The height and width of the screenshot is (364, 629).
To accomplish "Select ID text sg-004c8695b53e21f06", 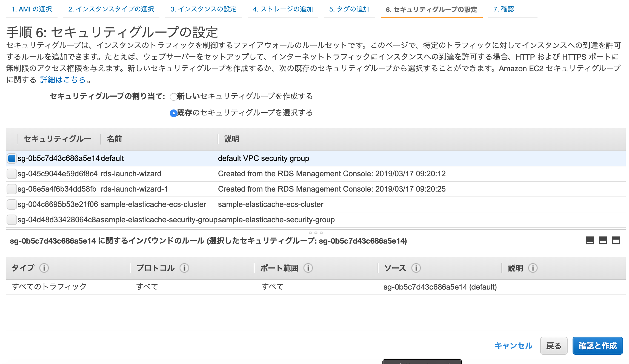I will point(58,204).
